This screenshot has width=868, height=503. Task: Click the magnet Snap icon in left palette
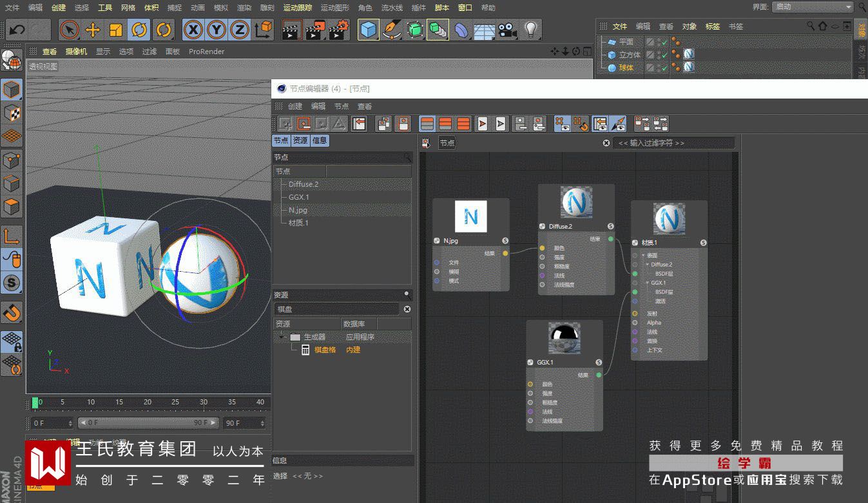pos(12,313)
